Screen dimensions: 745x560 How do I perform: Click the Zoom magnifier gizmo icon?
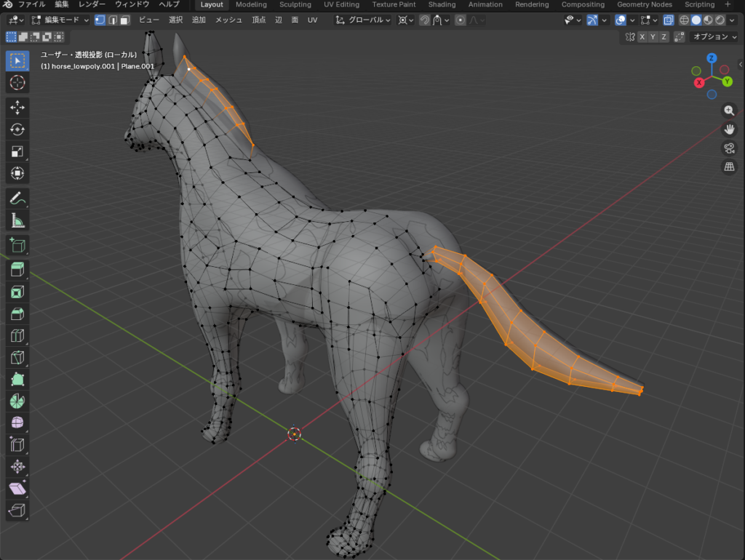(729, 111)
